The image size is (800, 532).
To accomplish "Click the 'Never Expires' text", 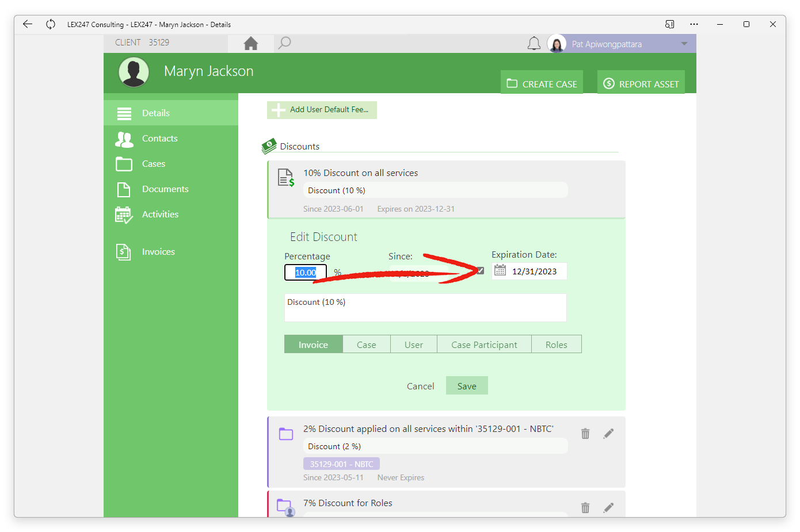I will [x=401, y=477].
